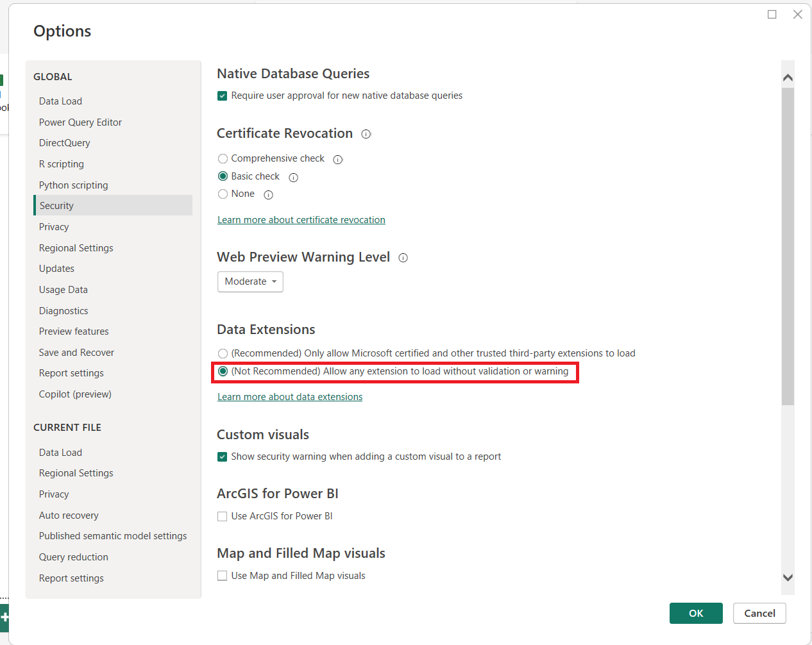This screenshot has height=645, width=812.
Task: Click info icon next to Comprehensive check
Action: pos(338,160)
